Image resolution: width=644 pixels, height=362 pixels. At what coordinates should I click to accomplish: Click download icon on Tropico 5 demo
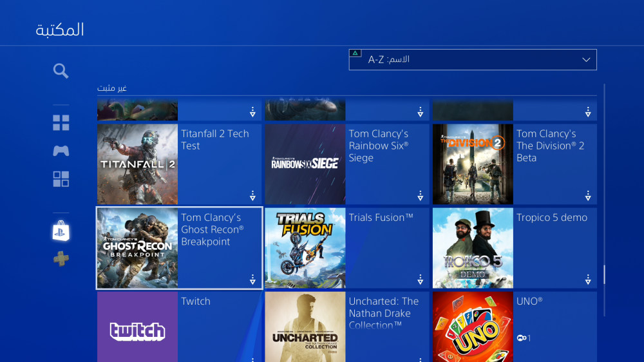click(588, 280)
